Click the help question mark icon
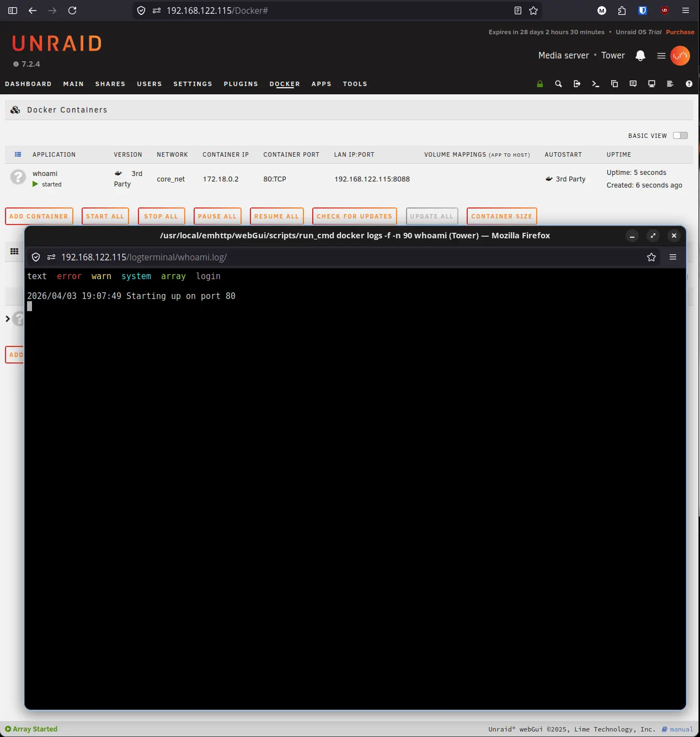The image size is (700, 737). point(689,84)
